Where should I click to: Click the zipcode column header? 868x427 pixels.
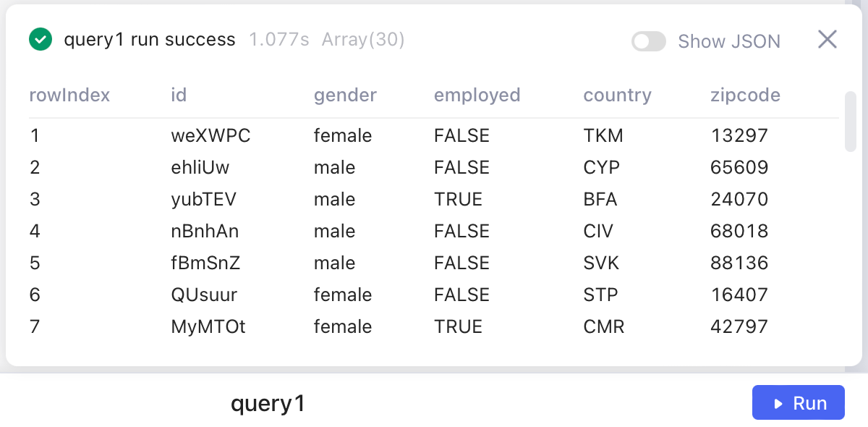click(745, 95)
